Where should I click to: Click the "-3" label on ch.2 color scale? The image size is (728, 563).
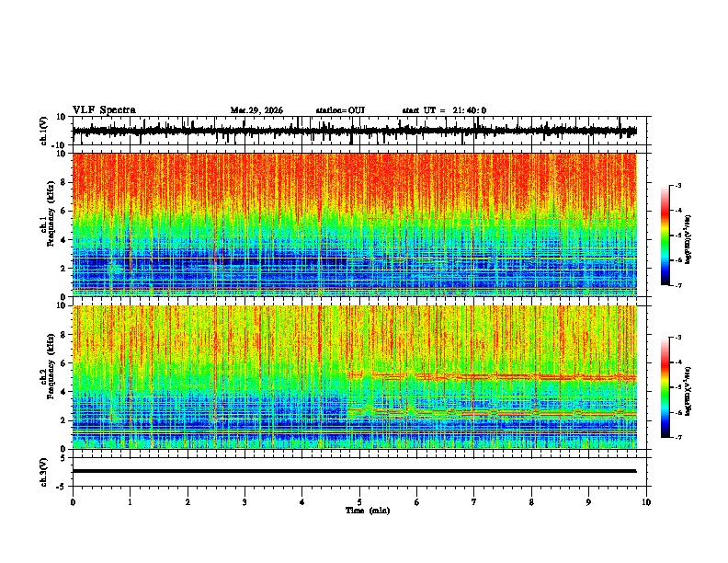677,338
